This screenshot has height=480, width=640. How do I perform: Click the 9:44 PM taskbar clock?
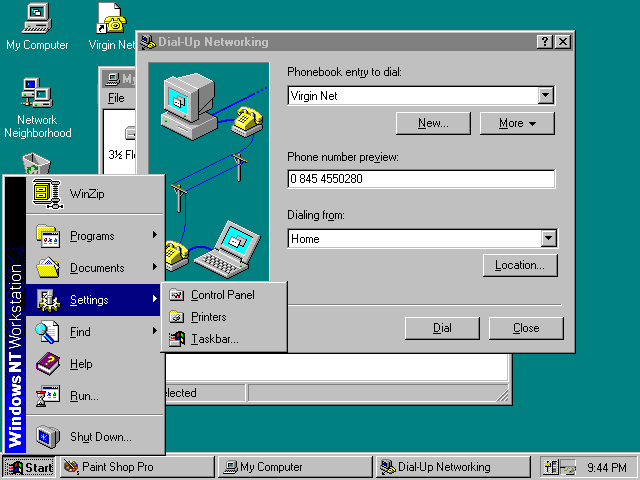point(607,467)
